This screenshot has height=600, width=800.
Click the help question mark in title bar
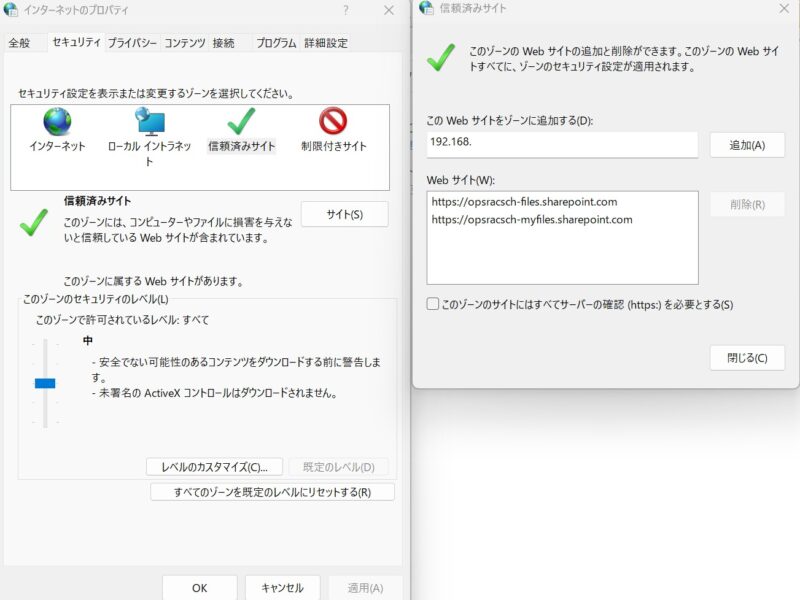(346, 10)
